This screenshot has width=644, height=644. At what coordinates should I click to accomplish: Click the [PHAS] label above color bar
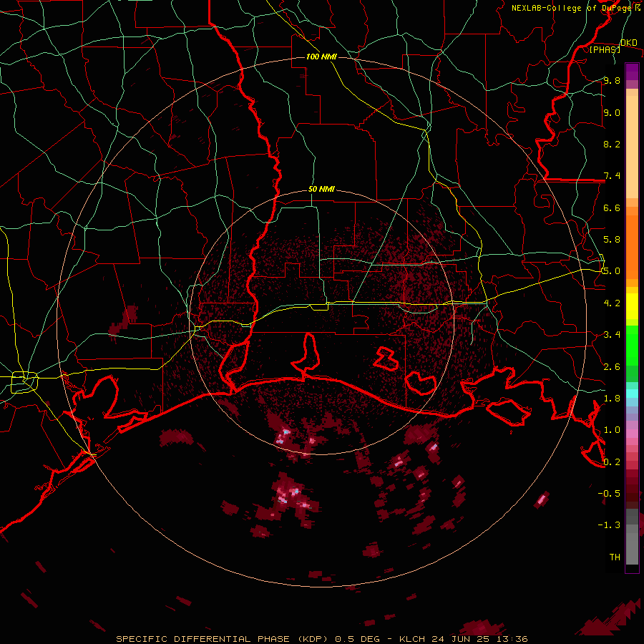[x=605, y=49]
